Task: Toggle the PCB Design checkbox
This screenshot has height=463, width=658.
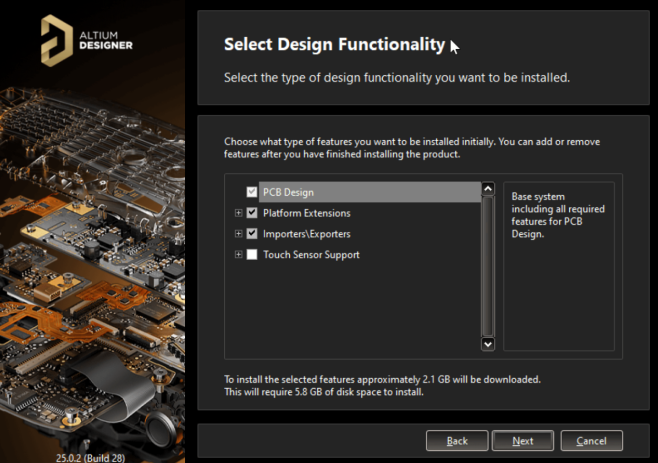Action: tap(252, 192)
